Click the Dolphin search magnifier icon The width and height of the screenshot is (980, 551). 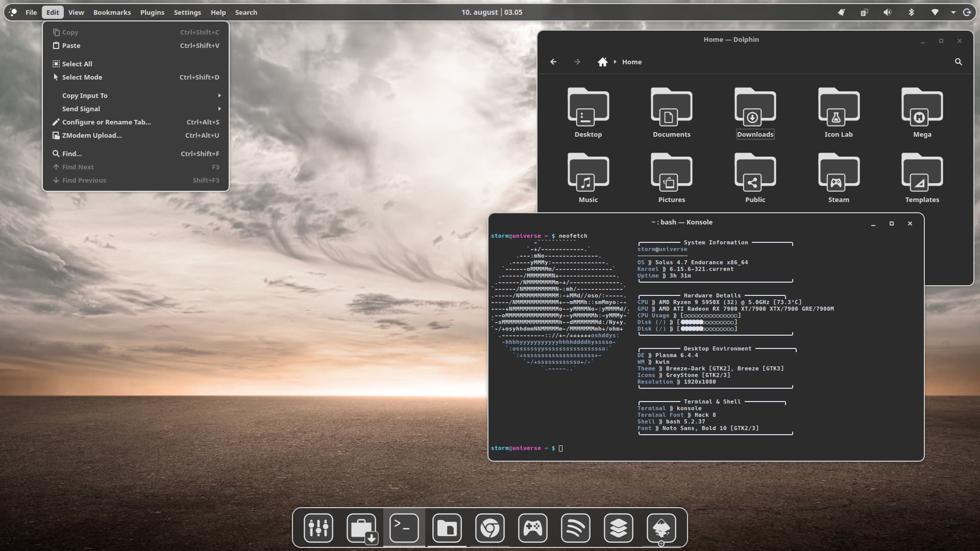point(958,62)
